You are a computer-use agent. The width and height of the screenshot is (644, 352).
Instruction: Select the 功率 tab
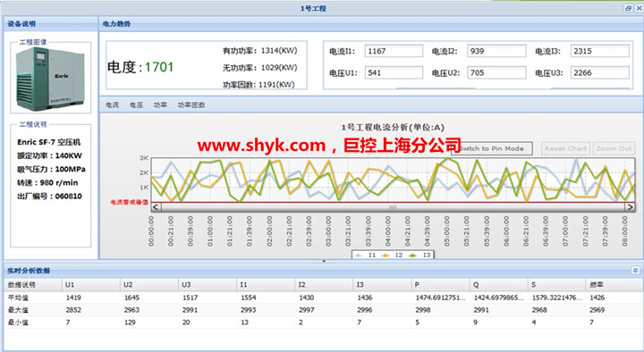click(x=160, y=105)
